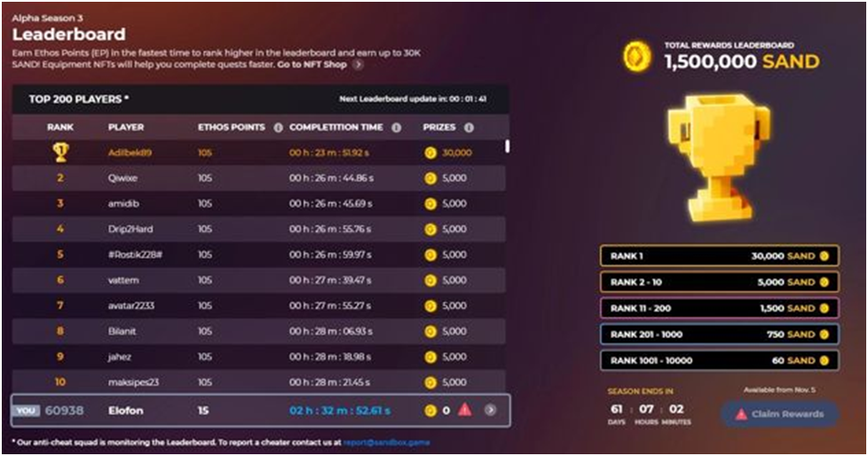The height and width of the screenshot is (456, 868).
Task: Click the Prizes info icon
Action: [x=469, y=128]
